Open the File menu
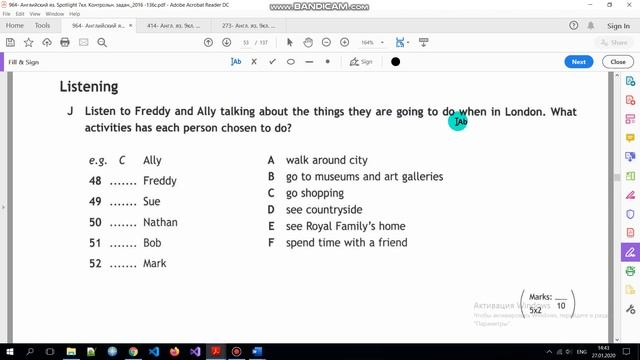640x360 pixels. tap(7, 14)
